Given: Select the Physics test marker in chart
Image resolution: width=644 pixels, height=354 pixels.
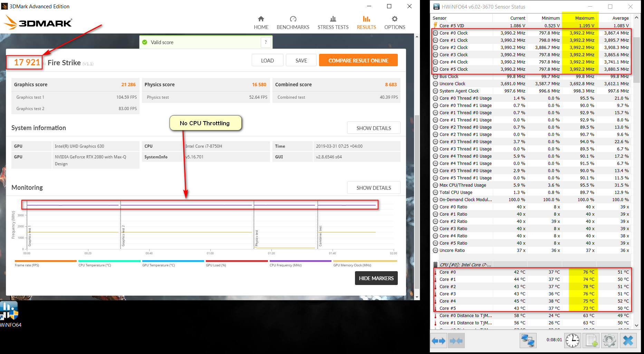Looking at the screenshot, I should pyautogui.click(x=257, y=238).
